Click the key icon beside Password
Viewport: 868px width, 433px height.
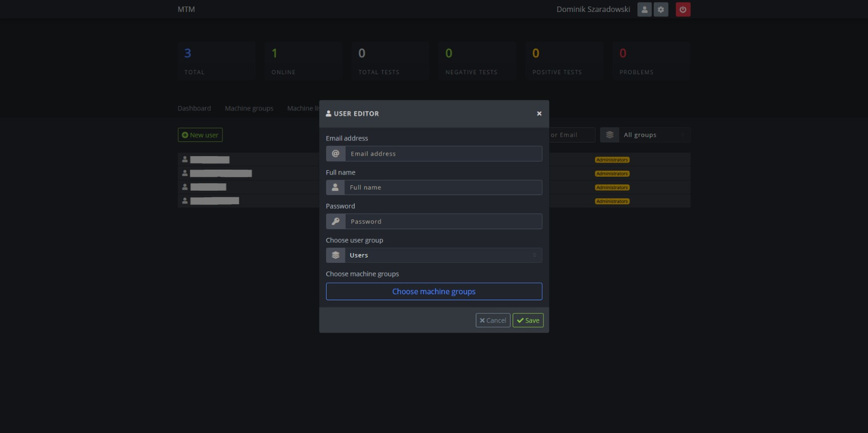coord(335,221)
